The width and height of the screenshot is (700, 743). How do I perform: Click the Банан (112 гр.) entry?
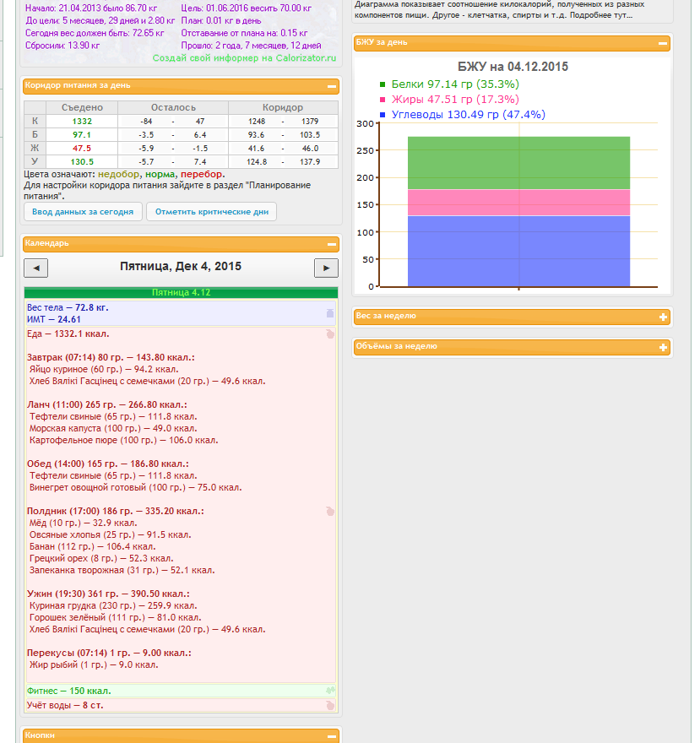[x=92, y=547]
